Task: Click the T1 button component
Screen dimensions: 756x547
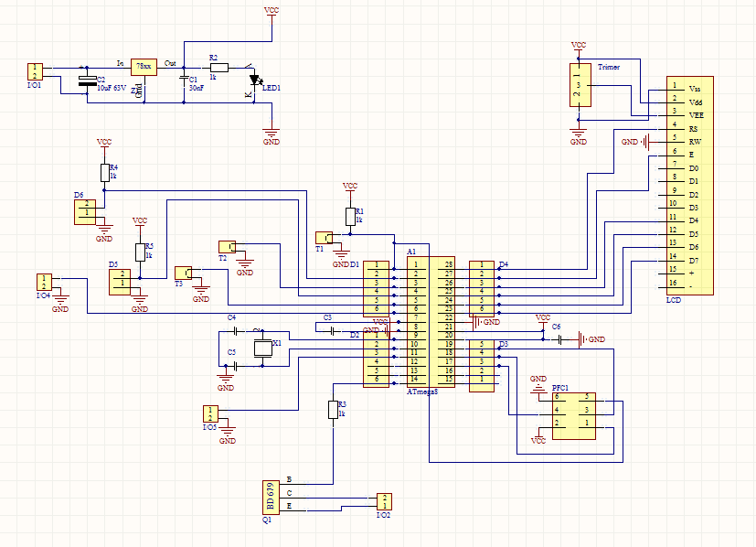Action: click(324, 238)
